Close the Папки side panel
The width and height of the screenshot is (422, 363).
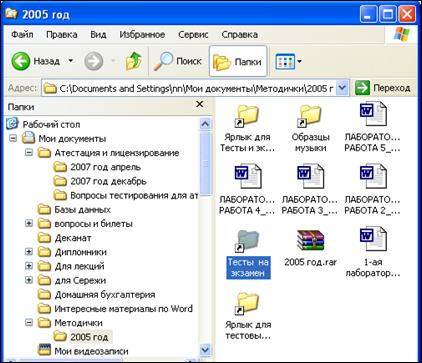pos(199,104)
